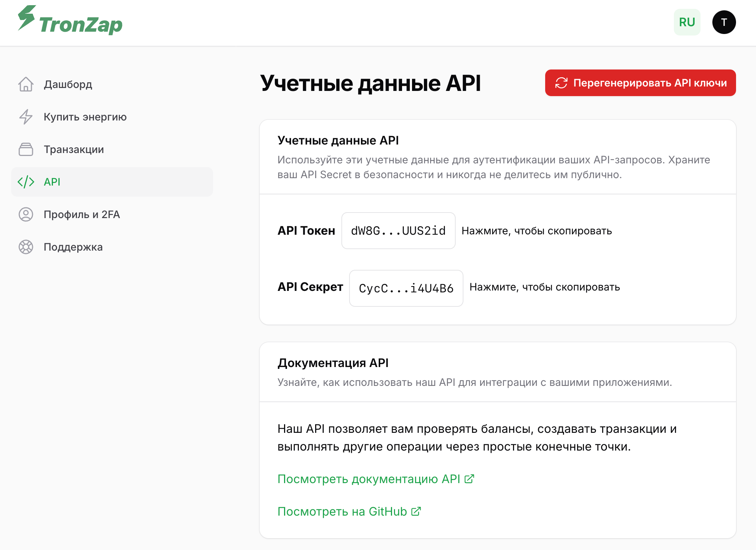Click the regenerate arrows icon on red button

[561, 83]
